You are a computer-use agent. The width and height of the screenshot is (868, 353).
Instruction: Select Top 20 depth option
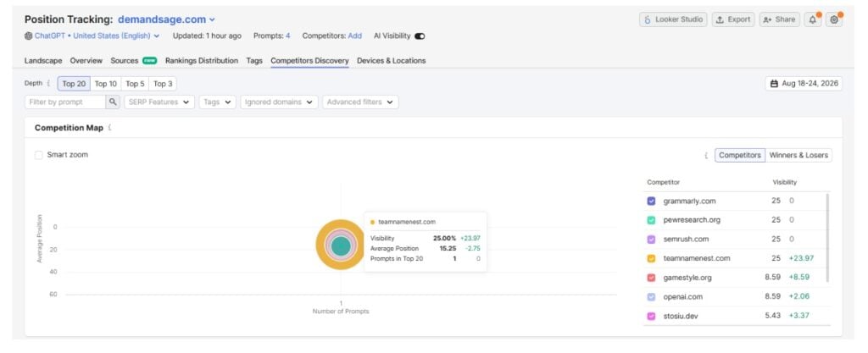(x=74, y=84)
